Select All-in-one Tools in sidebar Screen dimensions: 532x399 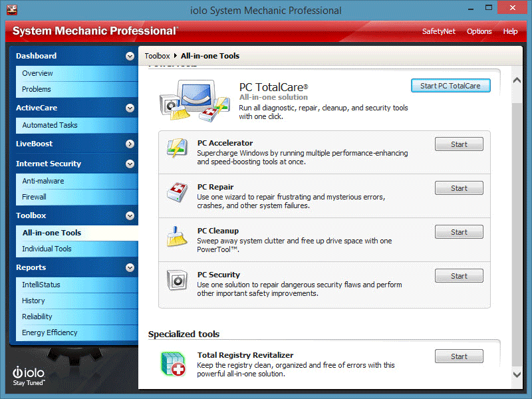pyautogui.click(x=77, y=233)
